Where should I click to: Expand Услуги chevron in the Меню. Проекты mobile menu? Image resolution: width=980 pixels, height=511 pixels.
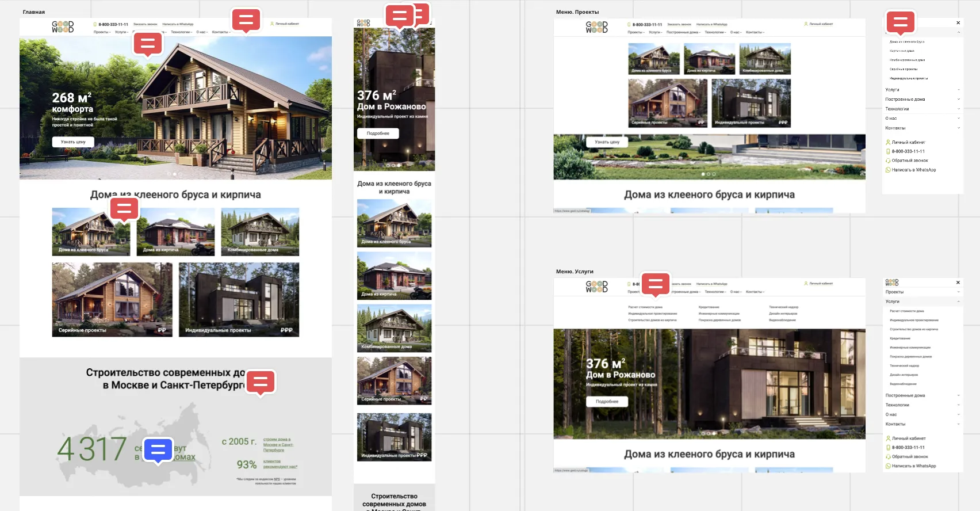tap(959, 90)
